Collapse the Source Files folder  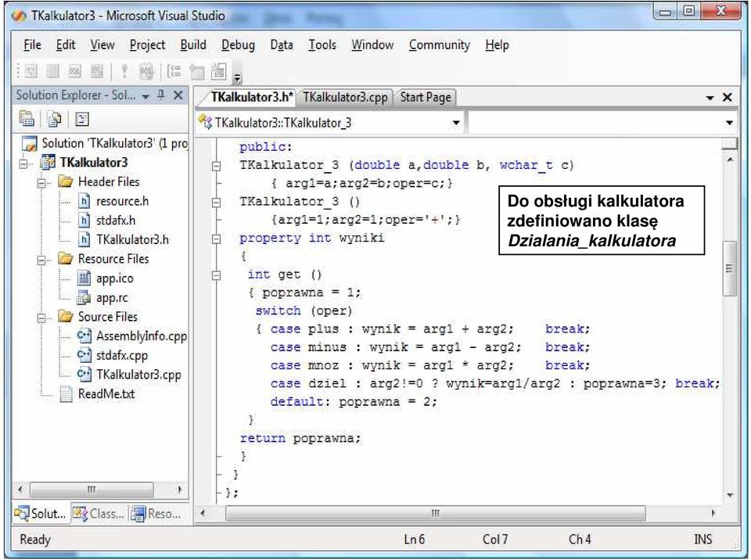pyautogui.click(x=41, y=318)
